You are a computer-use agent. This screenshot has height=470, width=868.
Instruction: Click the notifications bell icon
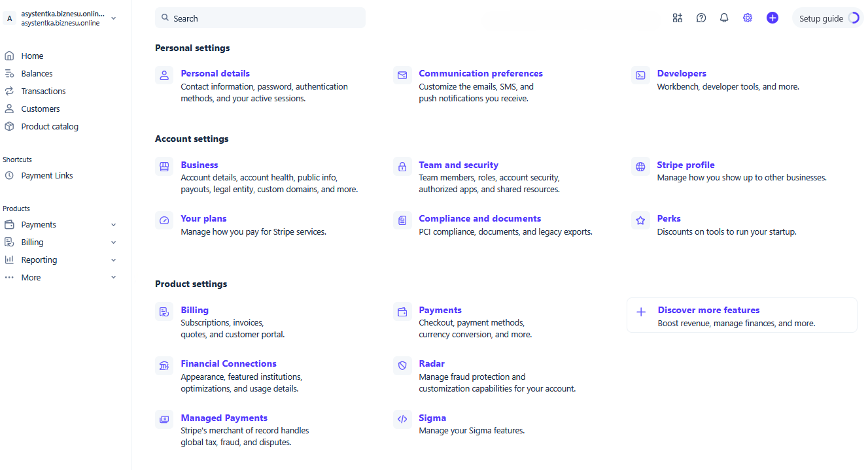point(724,18)
